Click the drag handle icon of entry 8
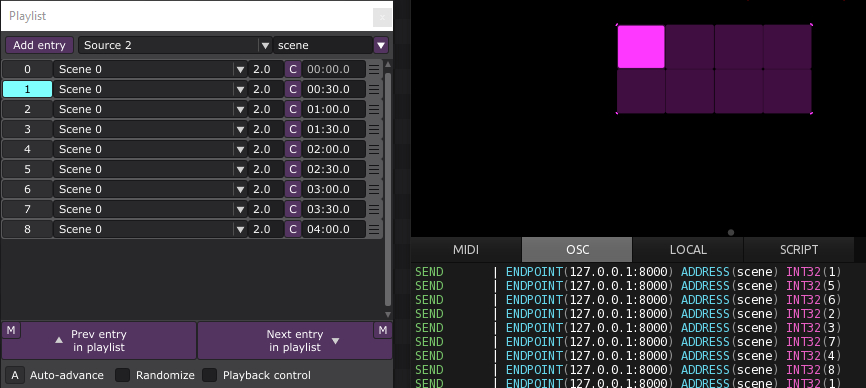Viewport: 866px width, 388px height. pyautogui.click(x=374, y=229)
